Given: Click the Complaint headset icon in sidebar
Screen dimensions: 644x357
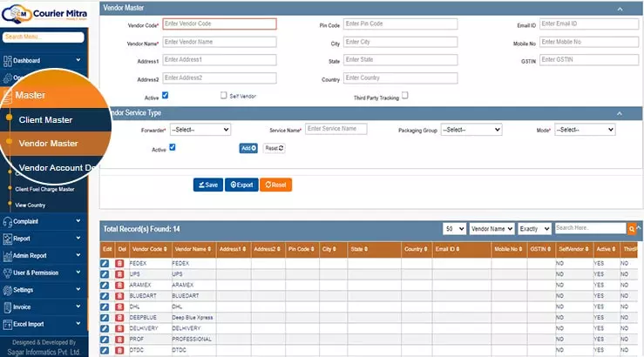Looking at the screenshot, I should pyautogui.click(x=8, y=221).
